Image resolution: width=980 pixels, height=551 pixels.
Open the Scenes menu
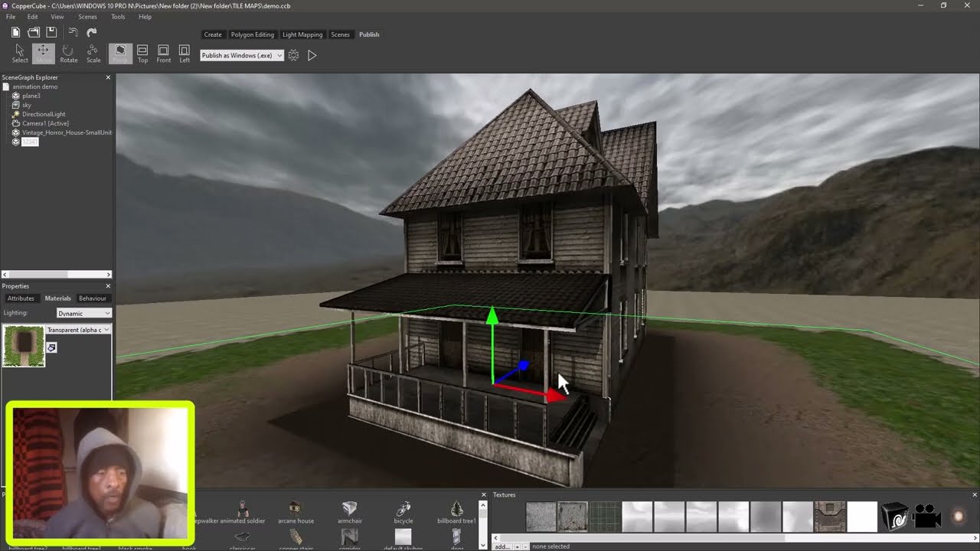pos(87,17)
